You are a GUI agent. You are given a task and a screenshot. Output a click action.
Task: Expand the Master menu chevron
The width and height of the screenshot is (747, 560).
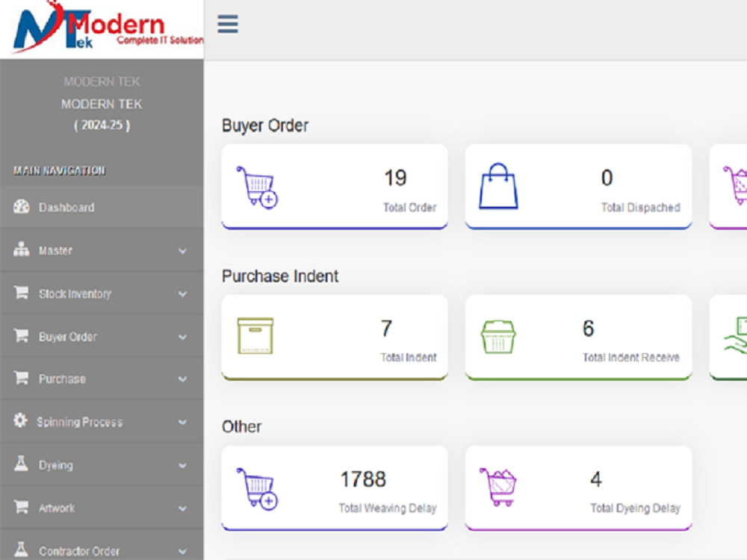(182, 250)
